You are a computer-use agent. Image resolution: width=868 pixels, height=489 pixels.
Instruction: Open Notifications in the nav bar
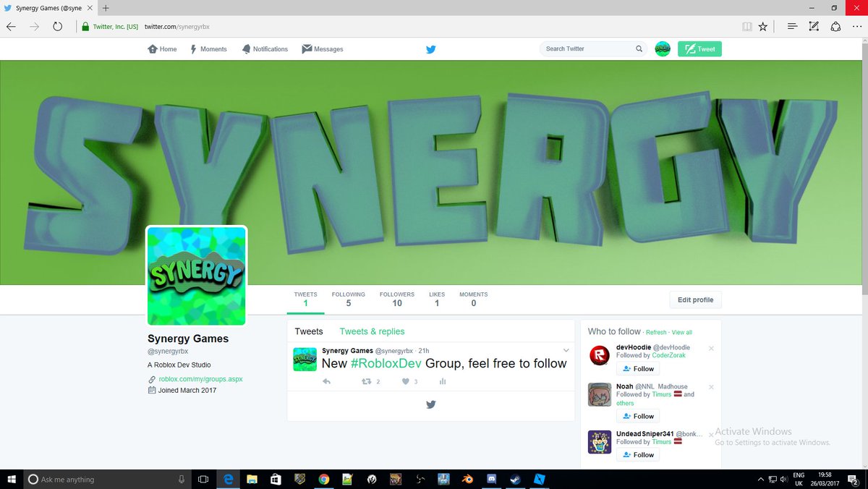tap(265, 49)
